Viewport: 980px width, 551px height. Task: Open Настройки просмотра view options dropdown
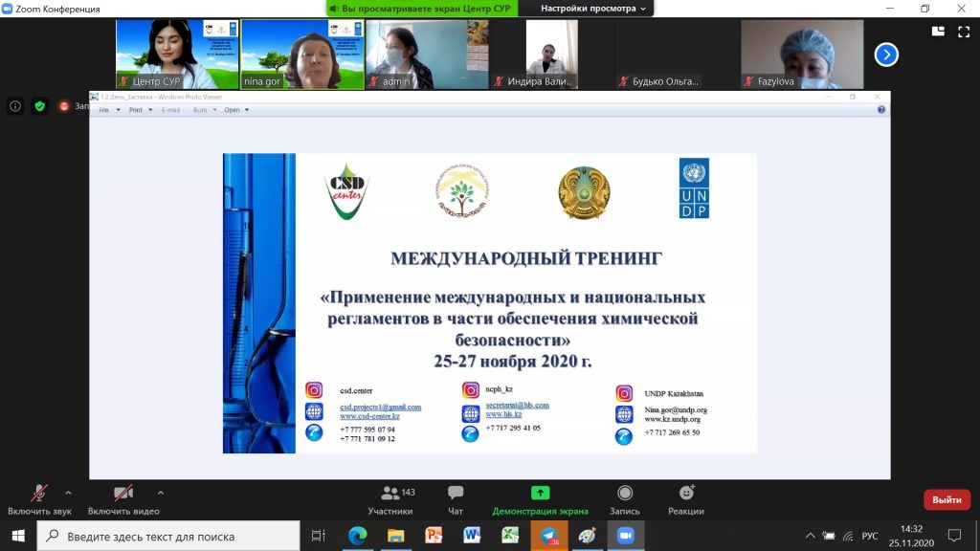coord(593,9)
